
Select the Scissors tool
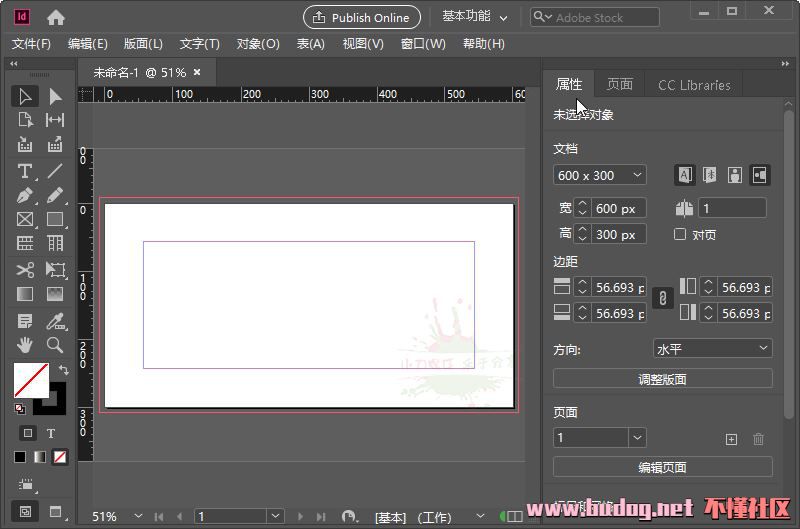click(24, 270)
